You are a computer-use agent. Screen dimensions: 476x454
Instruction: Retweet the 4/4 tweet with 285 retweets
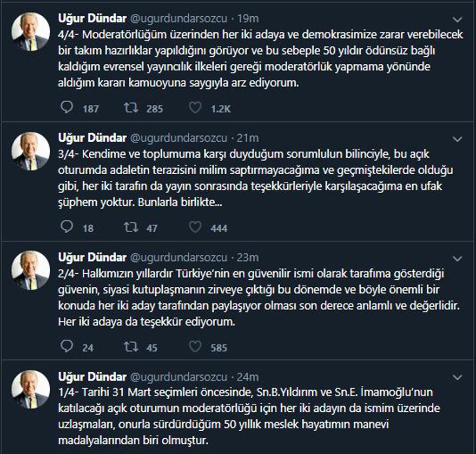tap(131, 108)
